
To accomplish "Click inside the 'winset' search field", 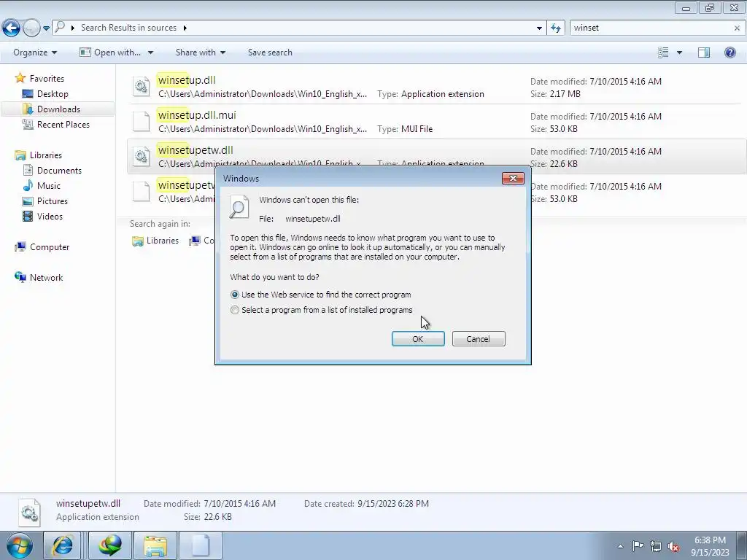I will coord(651,28).
